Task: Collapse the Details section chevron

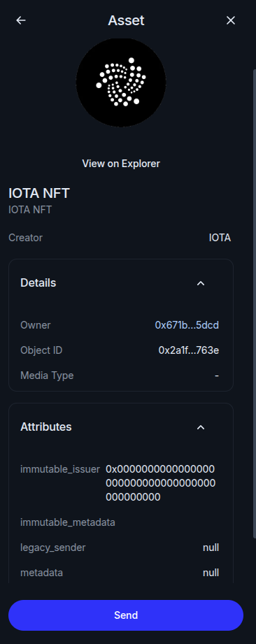Action: (201, 283)
